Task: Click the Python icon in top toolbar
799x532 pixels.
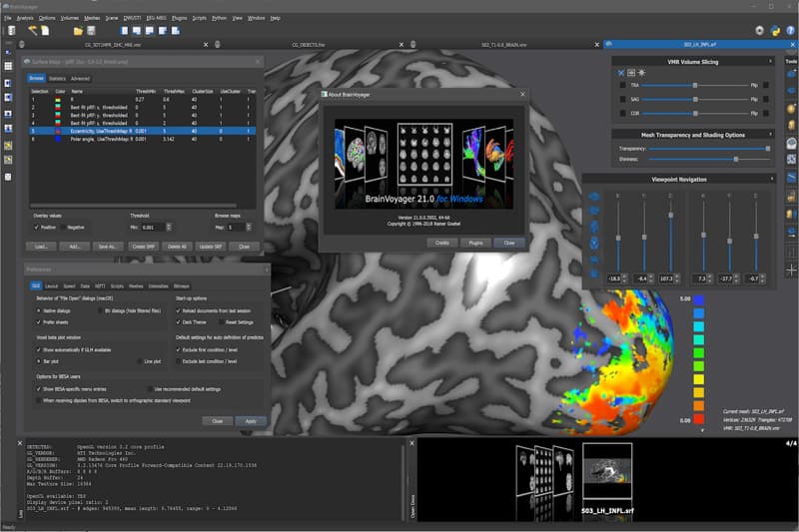Action: pos(775,31)
